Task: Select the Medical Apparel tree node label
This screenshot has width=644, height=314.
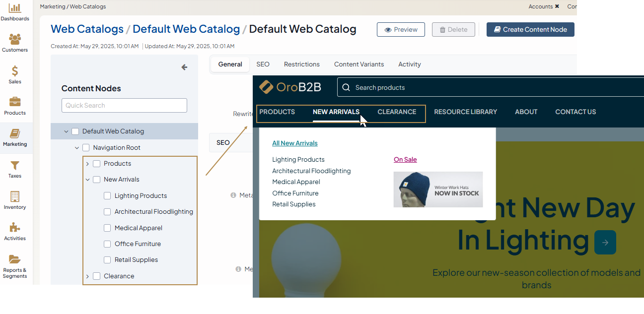Action: click(139, 228)
